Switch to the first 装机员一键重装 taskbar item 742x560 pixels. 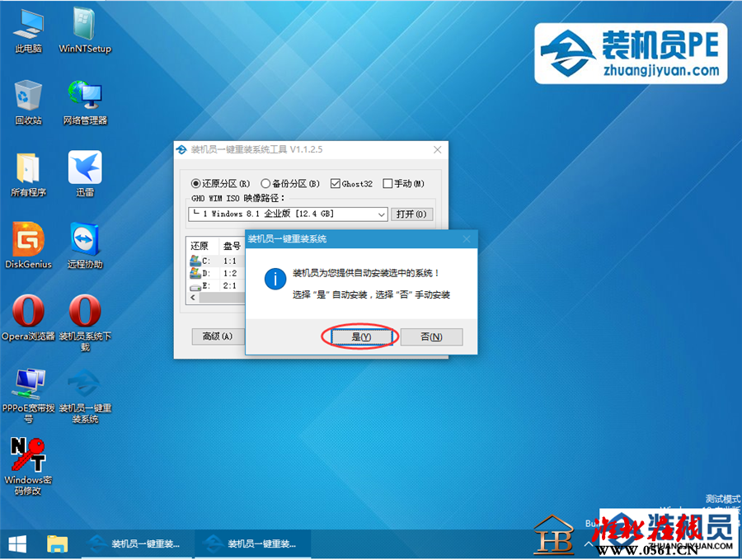click(136, 544)
